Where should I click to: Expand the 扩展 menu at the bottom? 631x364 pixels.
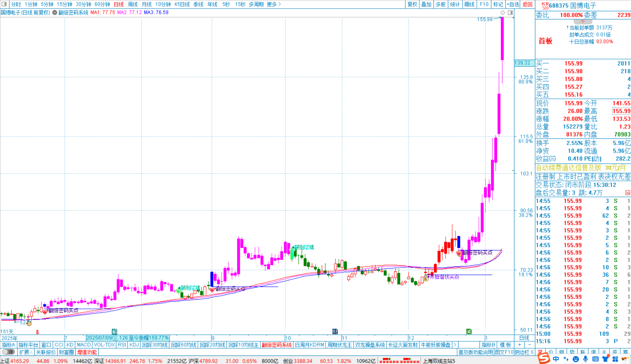tap(26, 352)
